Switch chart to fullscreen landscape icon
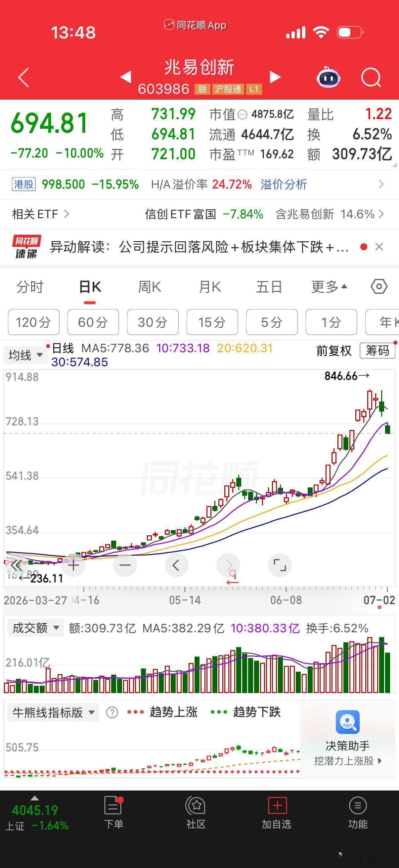The image size is (399, 868). (x=280, y=565)
